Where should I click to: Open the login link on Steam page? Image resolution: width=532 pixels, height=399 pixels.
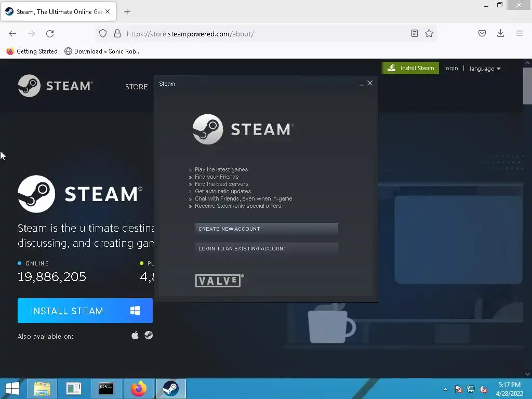coord(451,68)
